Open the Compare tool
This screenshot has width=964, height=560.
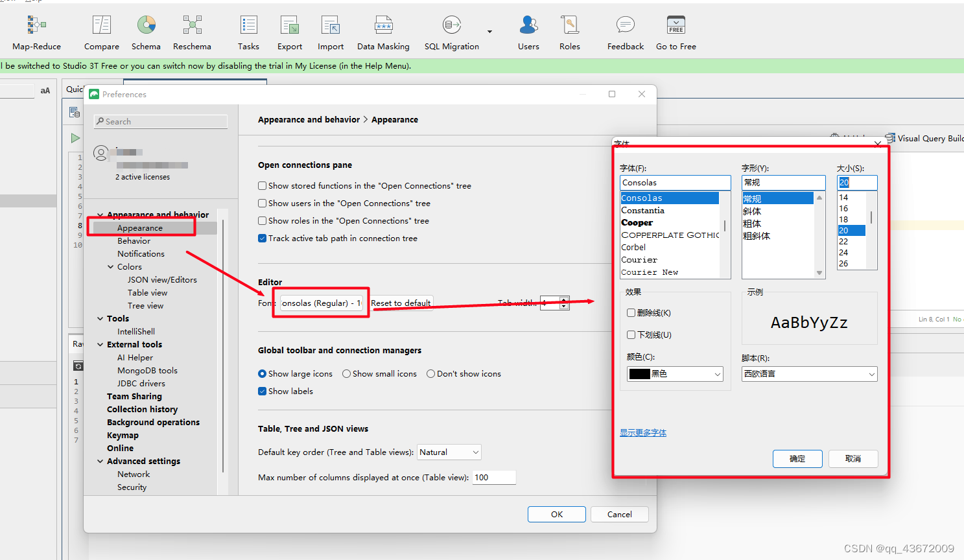click(102, 32)
